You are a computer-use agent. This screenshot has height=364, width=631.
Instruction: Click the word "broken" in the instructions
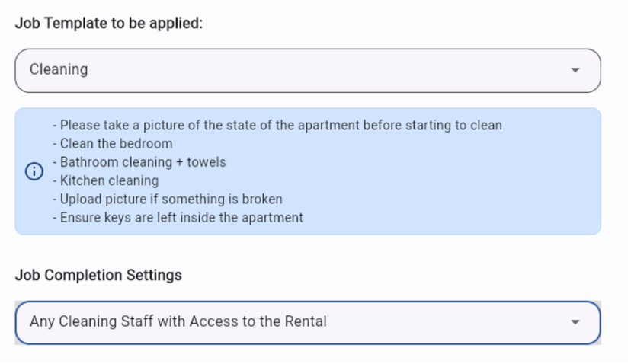(261, 199)
